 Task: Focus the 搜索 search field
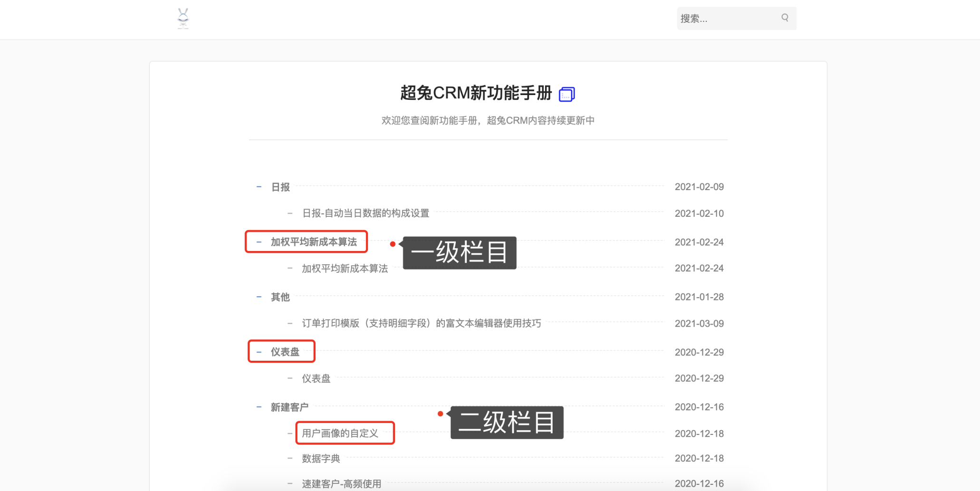coord(736,19)
